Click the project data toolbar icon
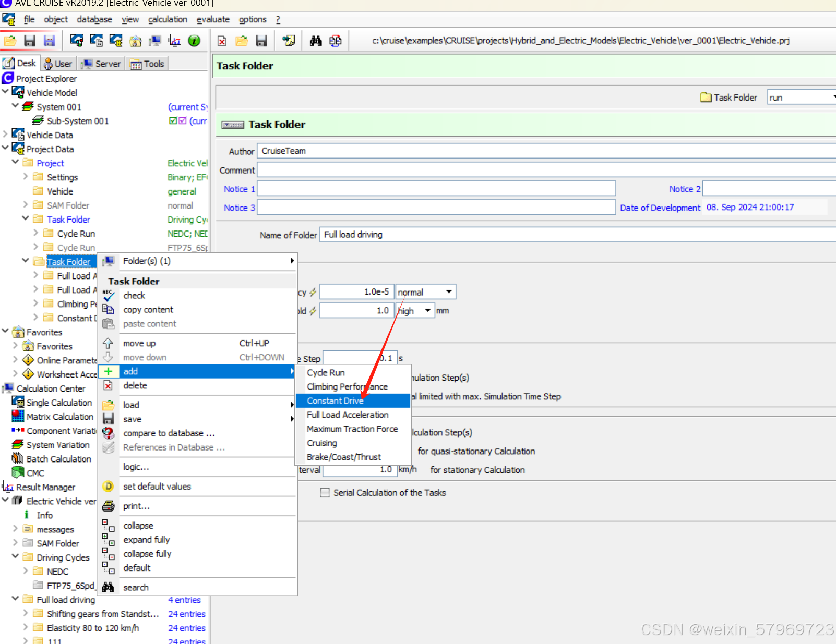 tap(116, 40)
